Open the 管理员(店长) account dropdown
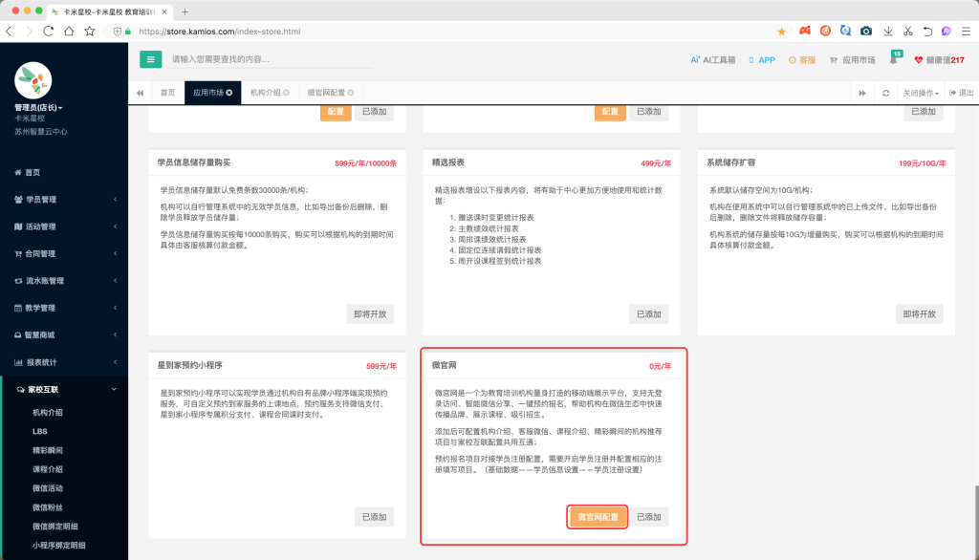This screenshot has height=560, width=979. click(x=38, y=108)
